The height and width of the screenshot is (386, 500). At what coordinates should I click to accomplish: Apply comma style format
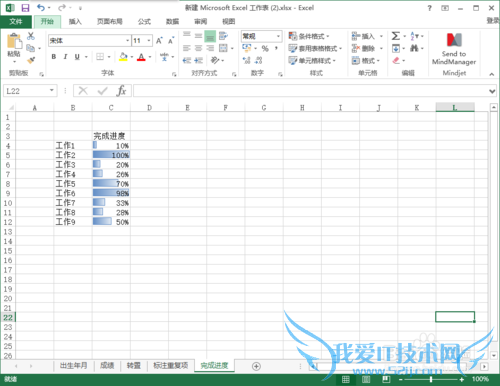[276, 49]
